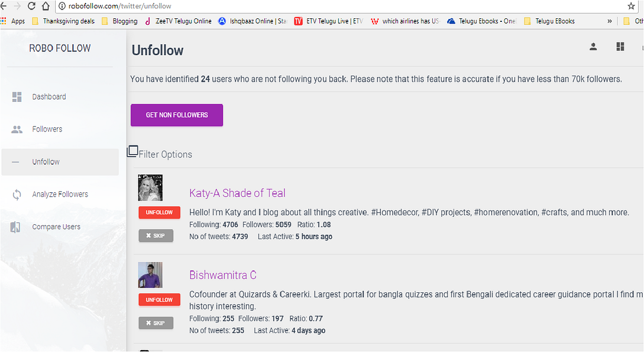This screenshot has width=644, height=355.
Task: Click Bishwamitra C's profile photo
Action: point(150,275)
